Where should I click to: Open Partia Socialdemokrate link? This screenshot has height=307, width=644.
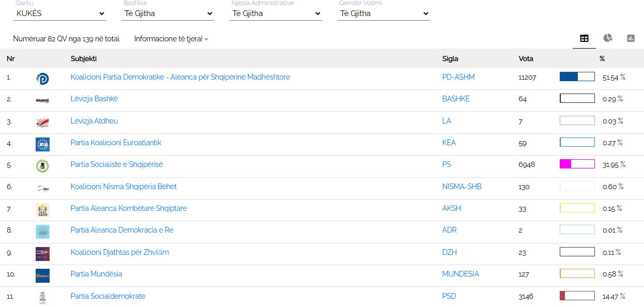[108, 296]
